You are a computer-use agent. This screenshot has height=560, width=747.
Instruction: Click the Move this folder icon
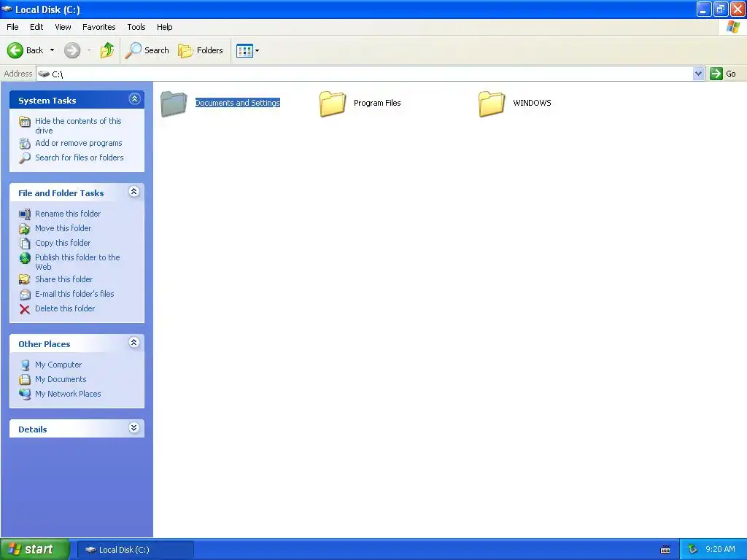coord(25,228)
